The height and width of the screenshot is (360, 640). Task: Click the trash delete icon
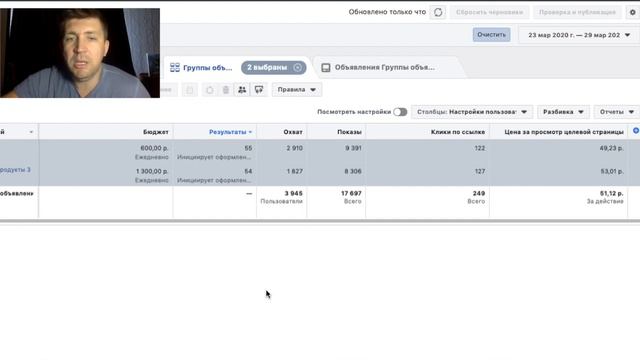(226, 90)
